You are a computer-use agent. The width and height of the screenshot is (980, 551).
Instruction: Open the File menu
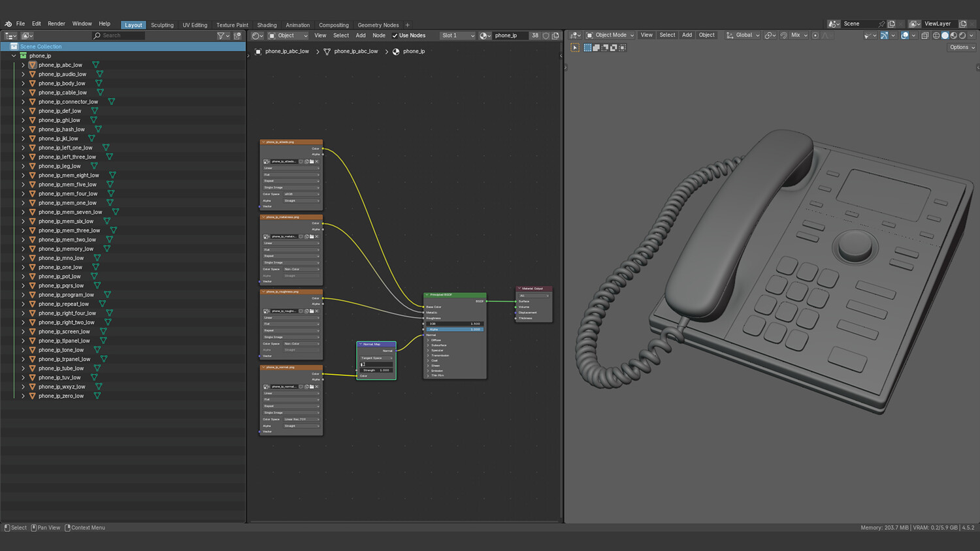coord(20,24)
